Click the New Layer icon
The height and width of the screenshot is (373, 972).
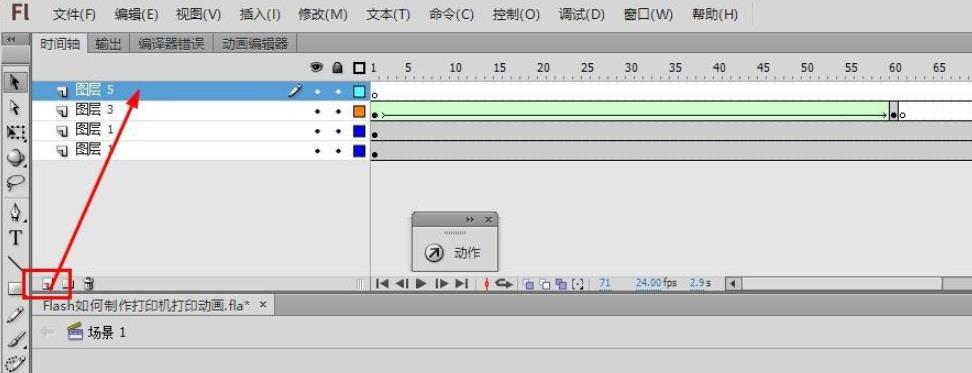click(x=46, y=284)
